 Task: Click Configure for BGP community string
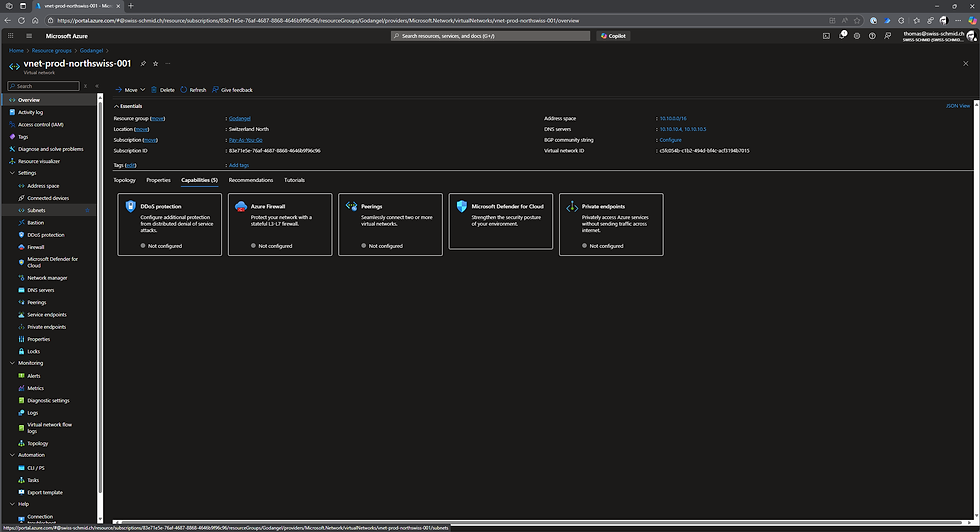click(x=670, y=140)
